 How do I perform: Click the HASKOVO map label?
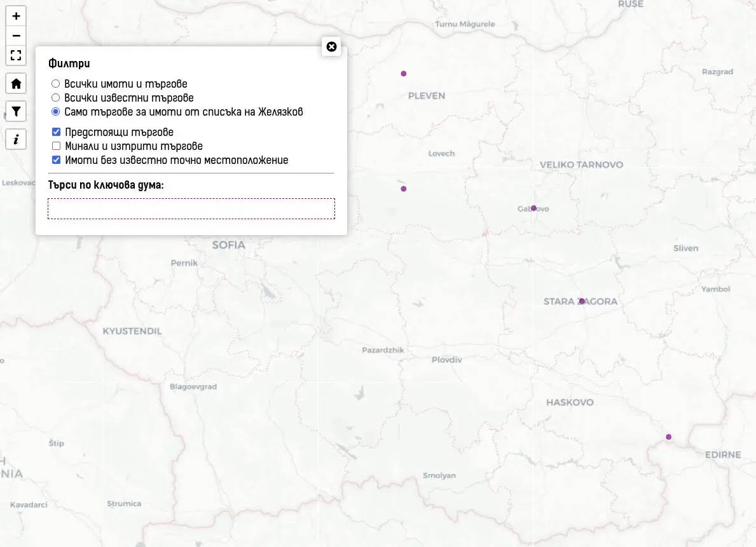570,402
